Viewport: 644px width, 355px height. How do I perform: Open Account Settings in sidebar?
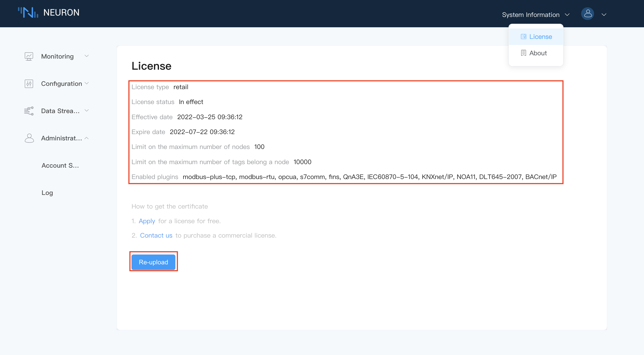point(60,165)
